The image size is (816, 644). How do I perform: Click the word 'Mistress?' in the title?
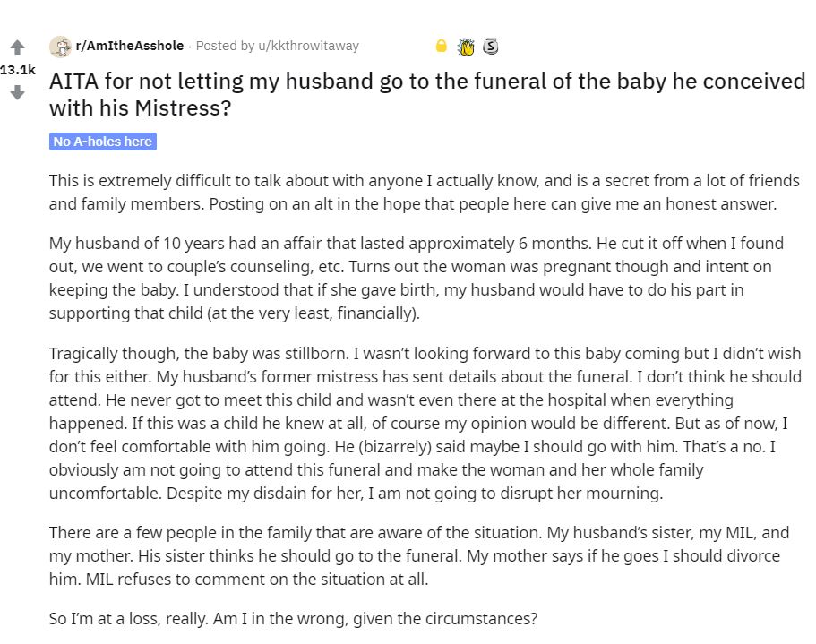pos(183,108)
